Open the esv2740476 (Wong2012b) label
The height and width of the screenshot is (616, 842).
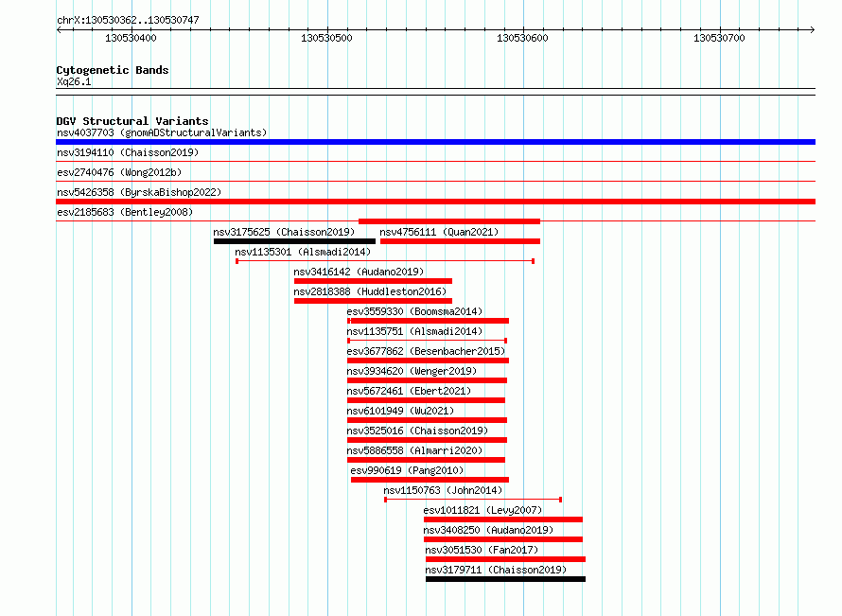[119, 172]
